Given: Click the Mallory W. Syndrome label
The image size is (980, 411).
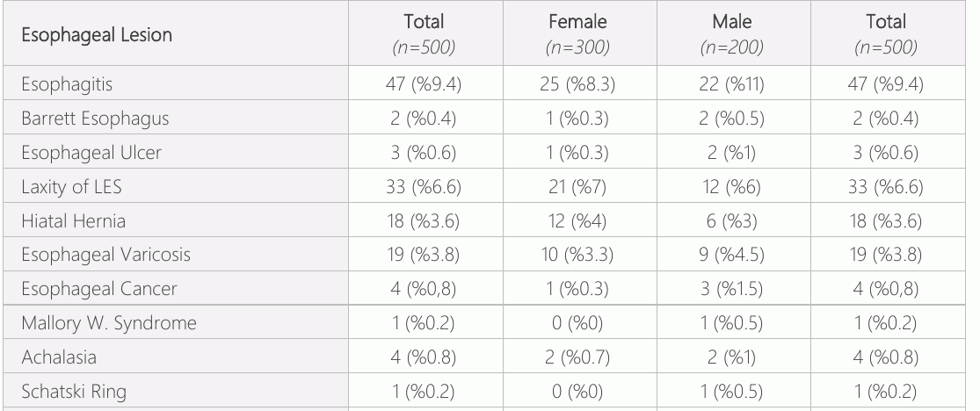Looking at the screenshot, I should click(x=109, y=323).
